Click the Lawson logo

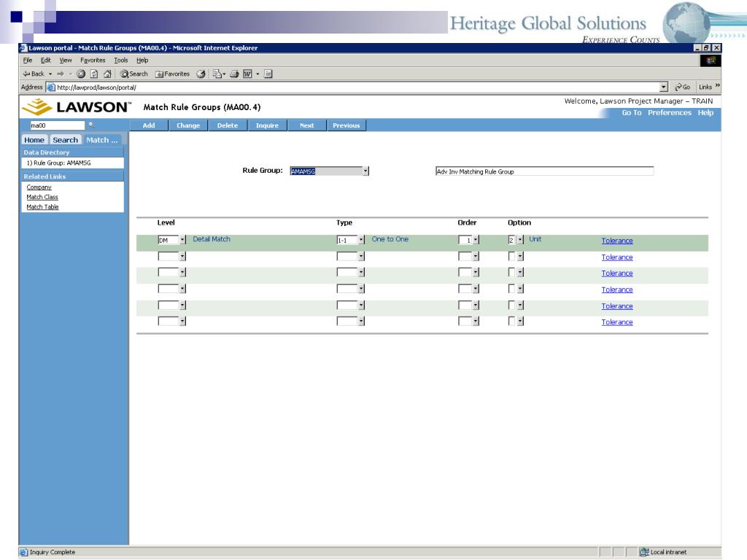pos(76,106)
